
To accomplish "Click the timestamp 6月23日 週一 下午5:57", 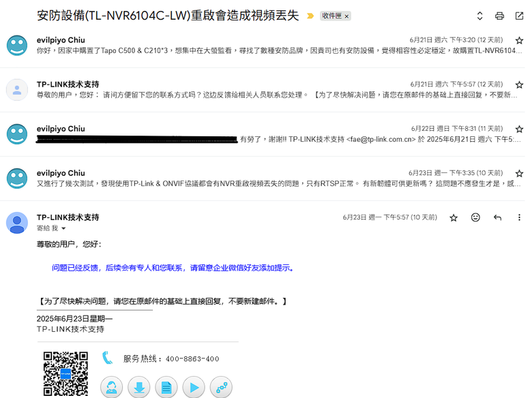I will (390, 217).
